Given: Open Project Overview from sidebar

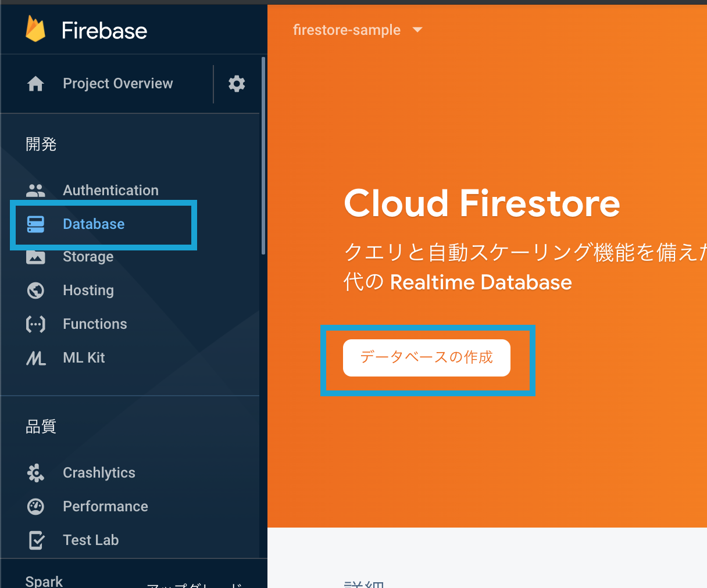Looking at the screenshot, I should click(x=117, y=84).
